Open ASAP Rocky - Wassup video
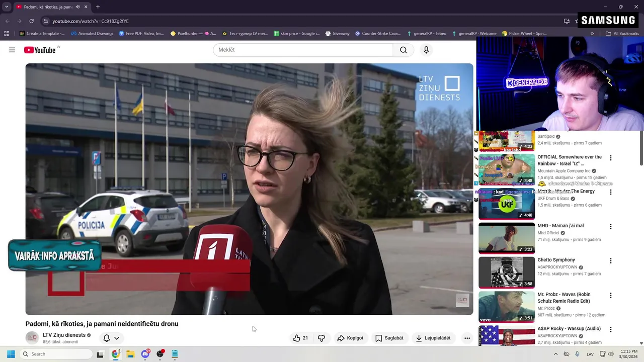The height and width of the screenshot is (362, 644). 569,329
